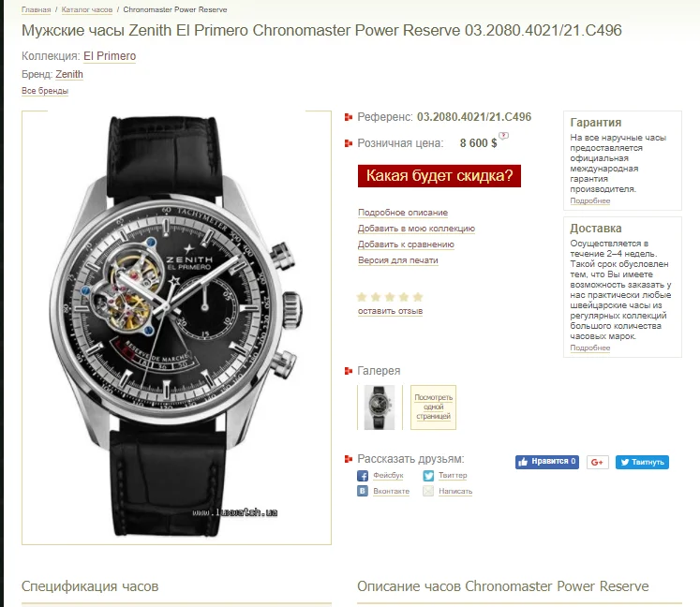Click the large Zenith watch image

pyautogui.click(x=177, y=327)
